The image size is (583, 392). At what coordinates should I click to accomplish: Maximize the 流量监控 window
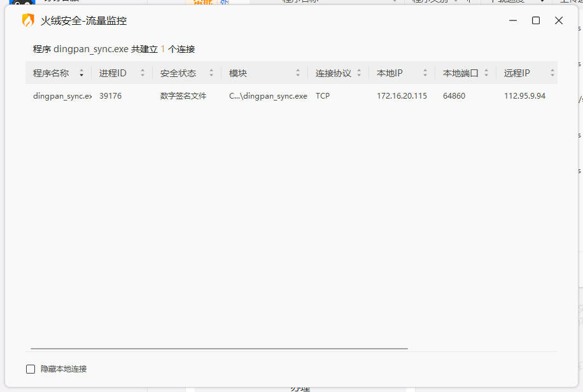(536, 20)
